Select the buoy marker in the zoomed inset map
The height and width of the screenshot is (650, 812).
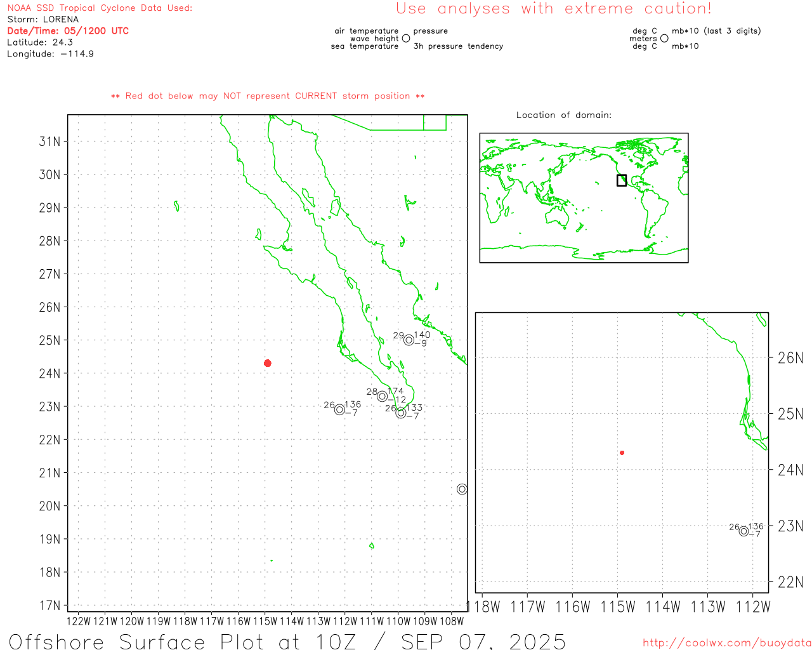743,531
